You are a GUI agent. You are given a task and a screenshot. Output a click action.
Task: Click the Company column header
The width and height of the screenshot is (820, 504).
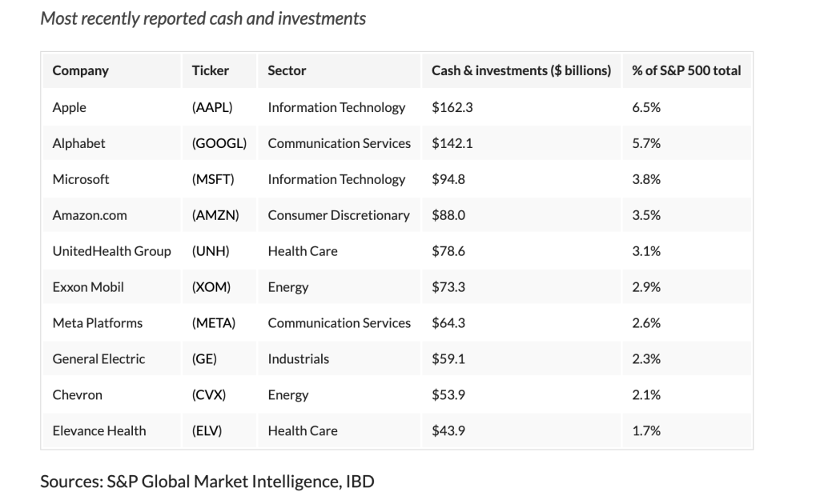(80, 70)
